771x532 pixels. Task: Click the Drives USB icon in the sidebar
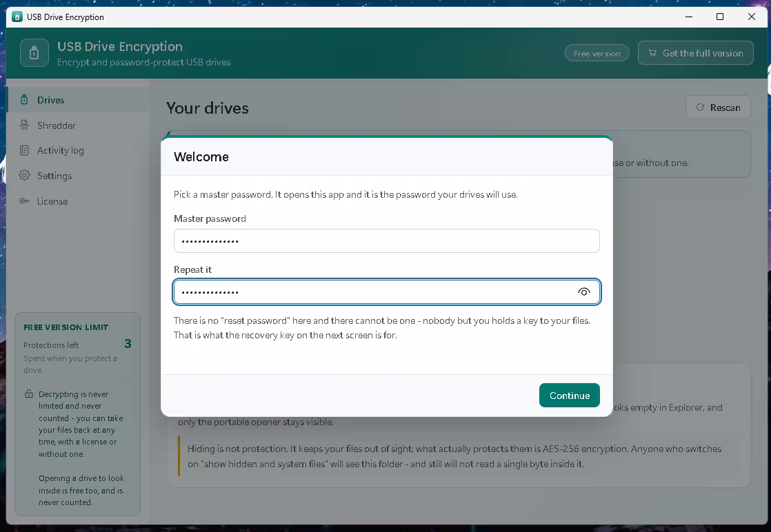[x=24, y=100]
